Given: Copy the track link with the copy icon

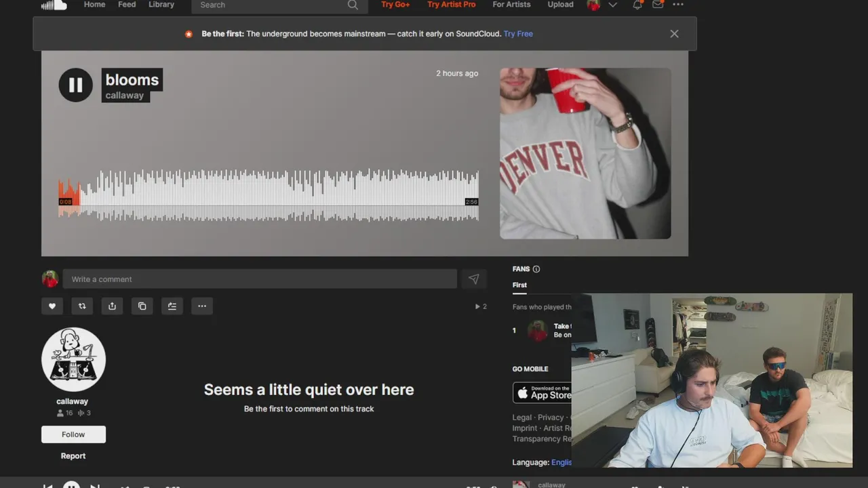Looking at the screenshot, I should pyautogui.click(x=142, y=306).
